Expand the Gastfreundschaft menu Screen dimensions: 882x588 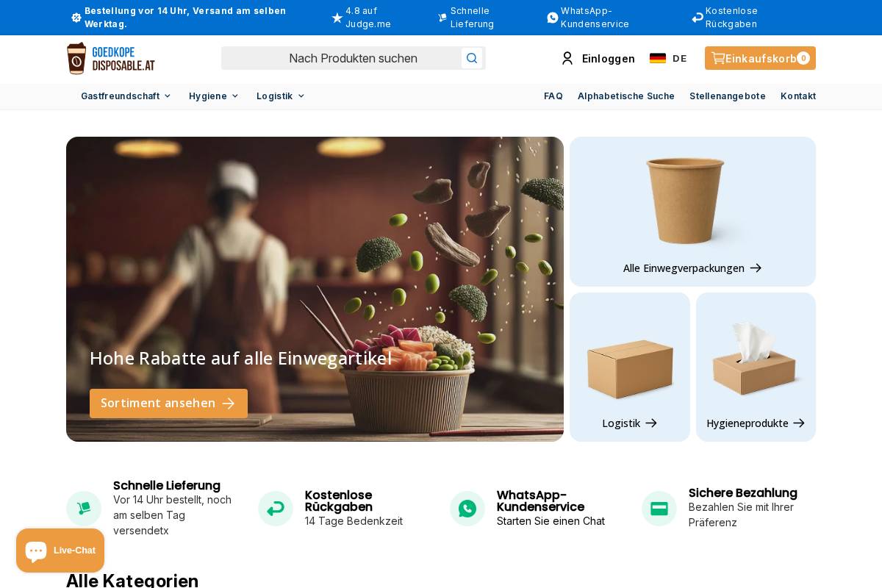[x=126, y=96]
